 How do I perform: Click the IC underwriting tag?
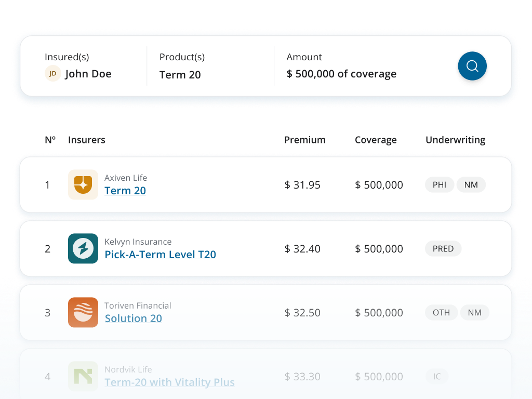[437, 377]
